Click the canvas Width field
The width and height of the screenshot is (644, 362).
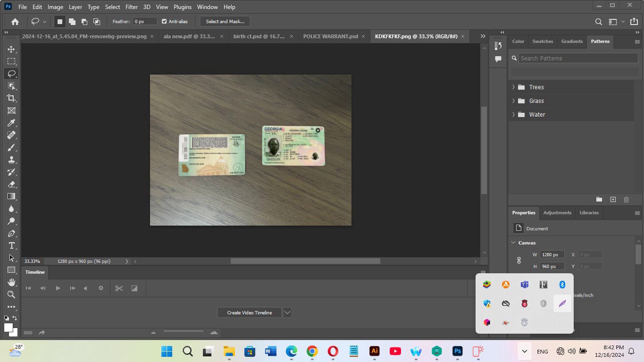click(552, 254)
